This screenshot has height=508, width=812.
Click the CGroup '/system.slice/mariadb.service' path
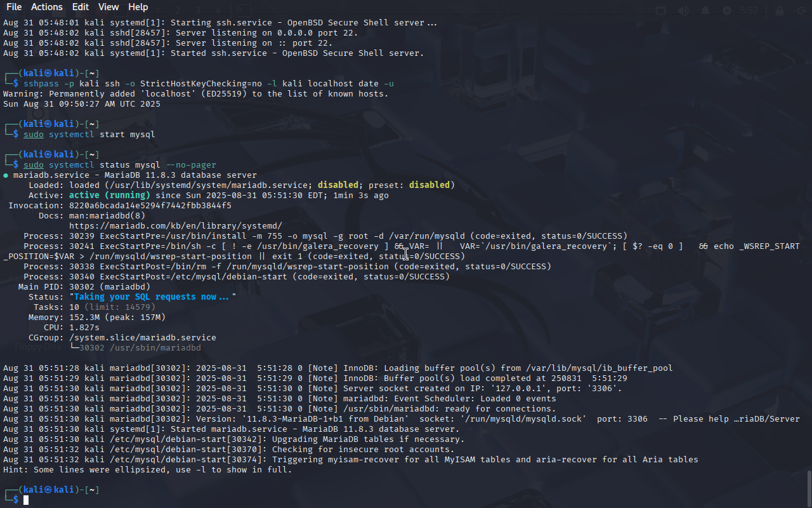coord(143,338)
